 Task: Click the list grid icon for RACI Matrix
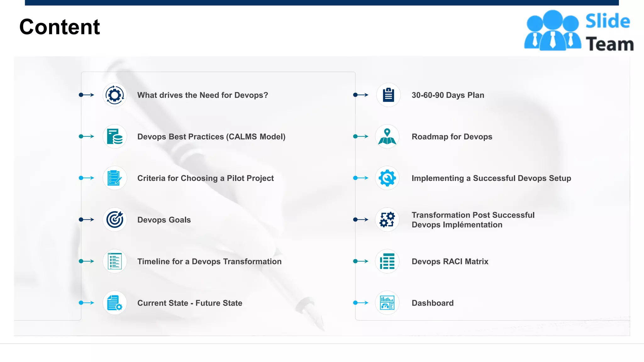[x=387, y=261]
